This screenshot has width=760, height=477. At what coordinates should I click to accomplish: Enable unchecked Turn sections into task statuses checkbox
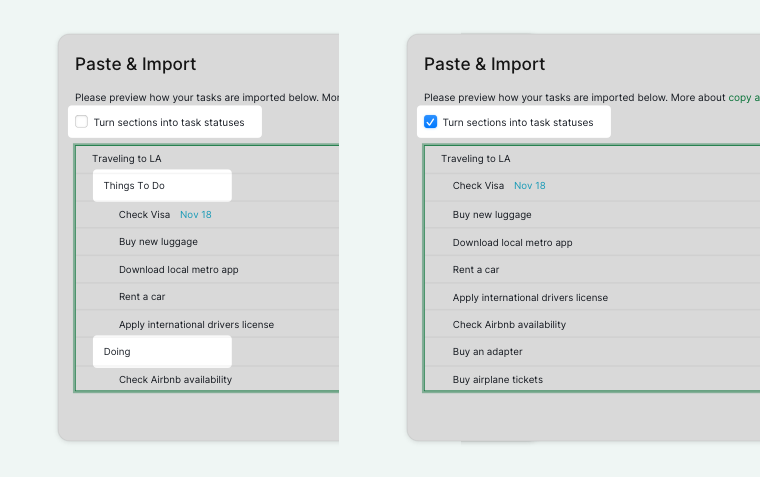pos(81,121)
